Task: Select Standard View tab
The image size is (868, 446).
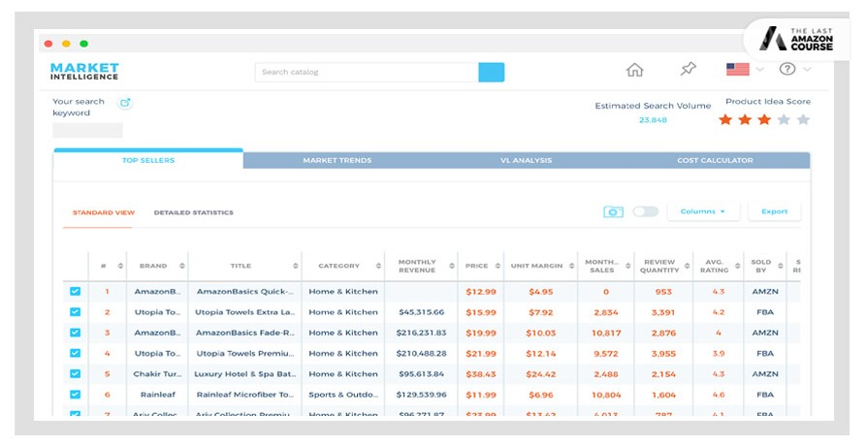Action: [104, 212]
